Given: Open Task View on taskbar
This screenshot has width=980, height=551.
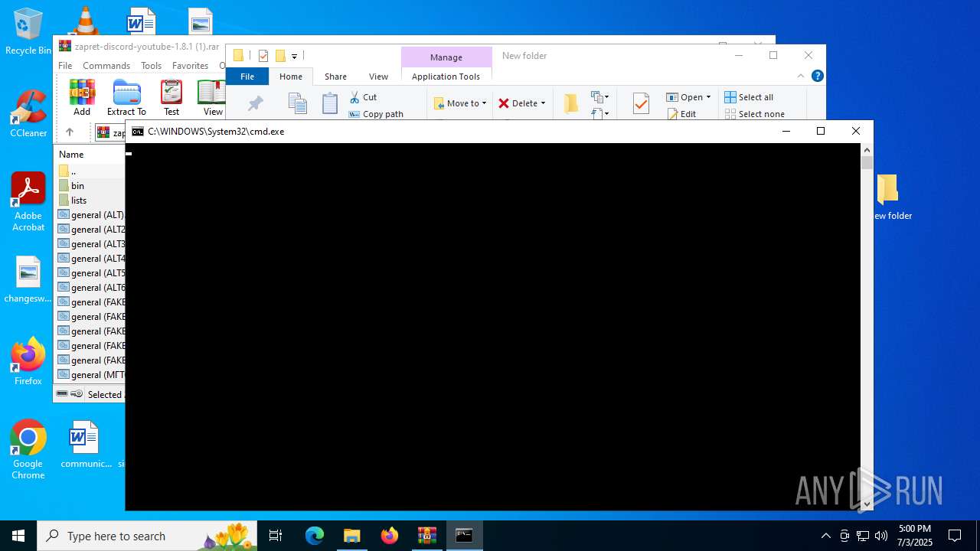Looking at the screenshot, I should [276, 536].
